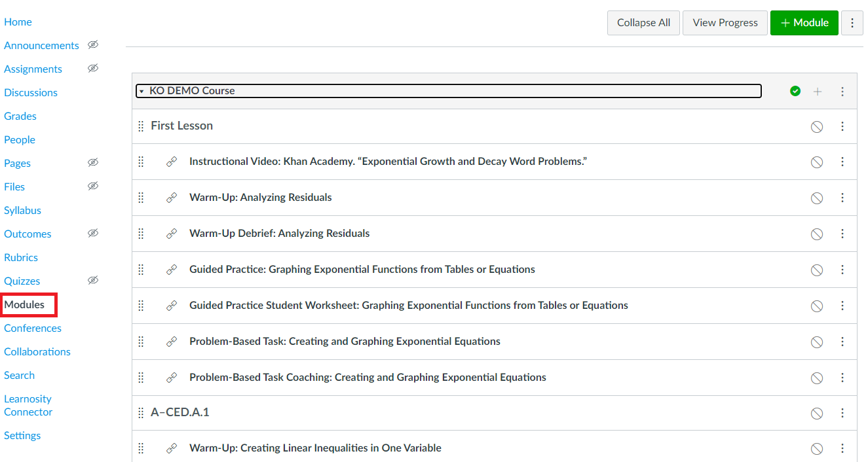
Task: Click drag handle for Instructional Video item
Action: [141, 162]
